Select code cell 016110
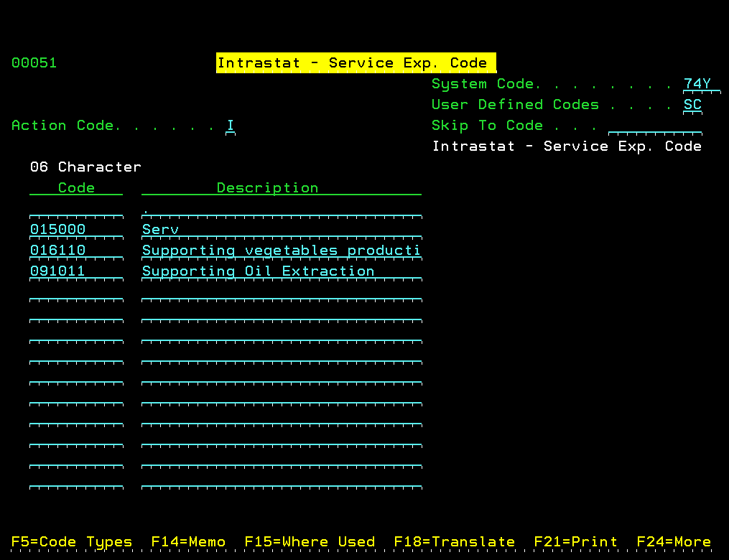729x560 pixels. tap(76, 251)
